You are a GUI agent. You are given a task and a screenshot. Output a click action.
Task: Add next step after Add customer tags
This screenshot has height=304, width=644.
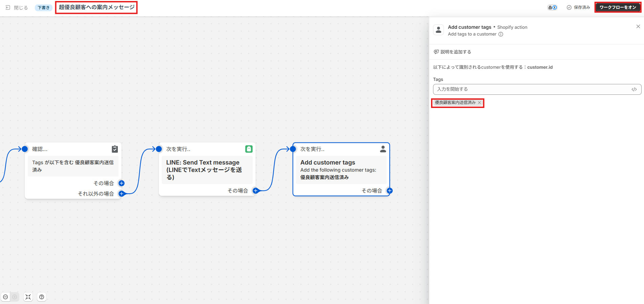point(390,191)
